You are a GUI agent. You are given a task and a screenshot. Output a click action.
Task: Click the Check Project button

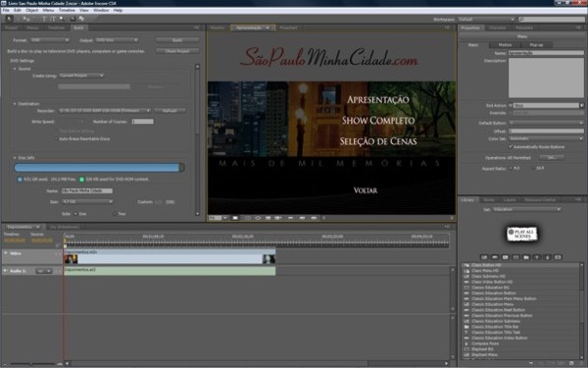coord(177,51)
